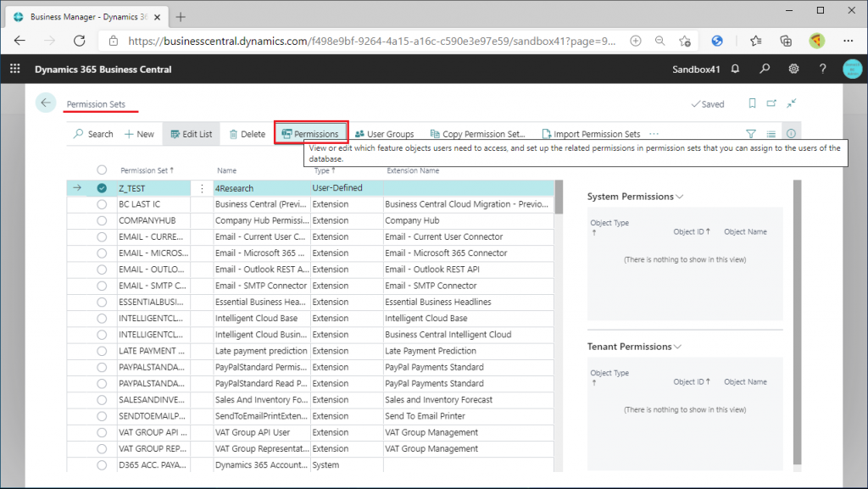Image resolution: width=868 pixels, height=489 pixels.
Task: Click the PayPalStandard Read P... name cell
Action: pyautogui.click(x=261, y=383)
